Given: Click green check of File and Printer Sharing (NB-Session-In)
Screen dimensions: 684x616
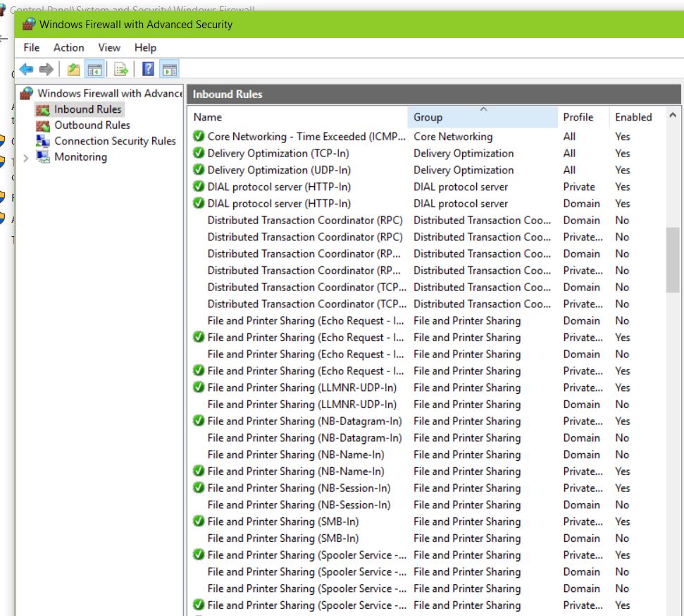Looking at the screenshot, I should [x=199, y=488].
